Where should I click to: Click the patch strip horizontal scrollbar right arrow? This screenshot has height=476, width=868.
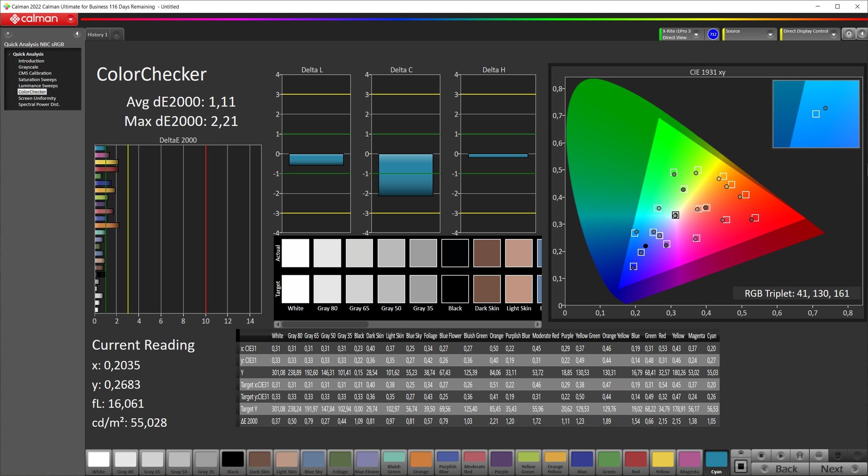point(538,324)
